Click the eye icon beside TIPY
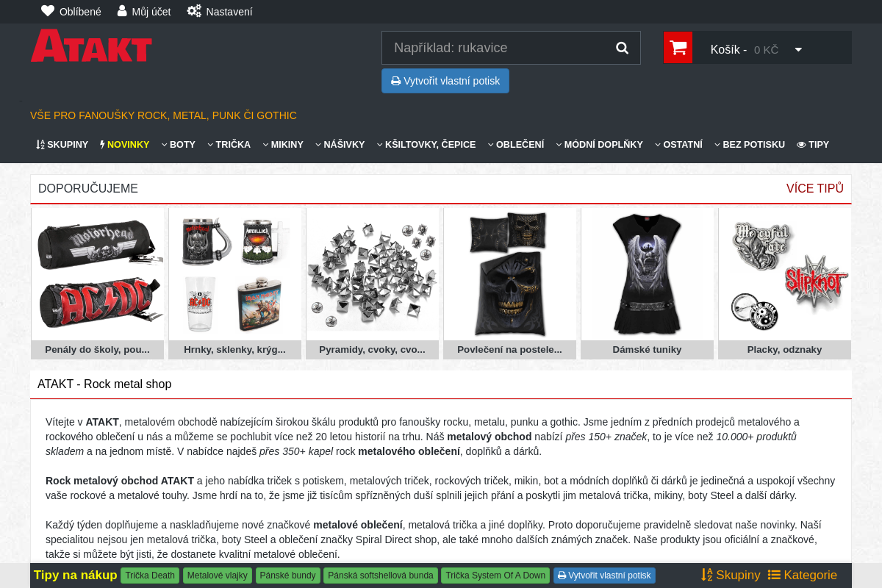882x588 pixels. pyautogui.click(x=801, y=145)
